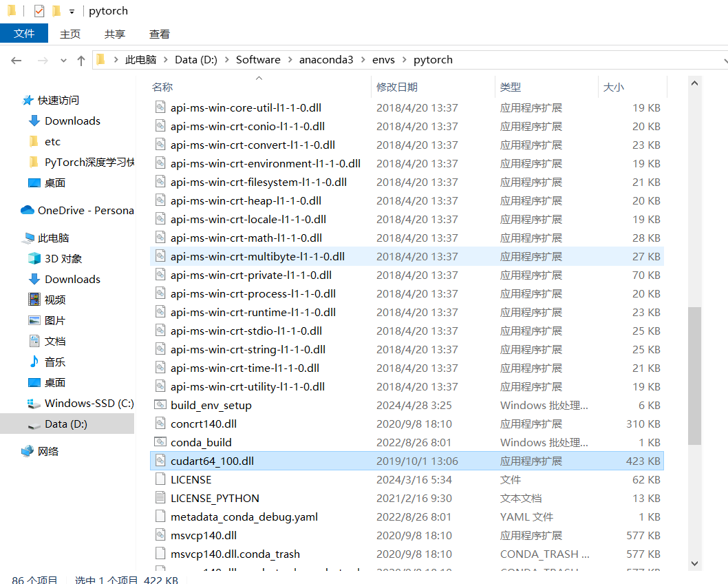
Task: Select api-ms-win-crt-math-l1-1-0.dll file
Action: point(407,238)
